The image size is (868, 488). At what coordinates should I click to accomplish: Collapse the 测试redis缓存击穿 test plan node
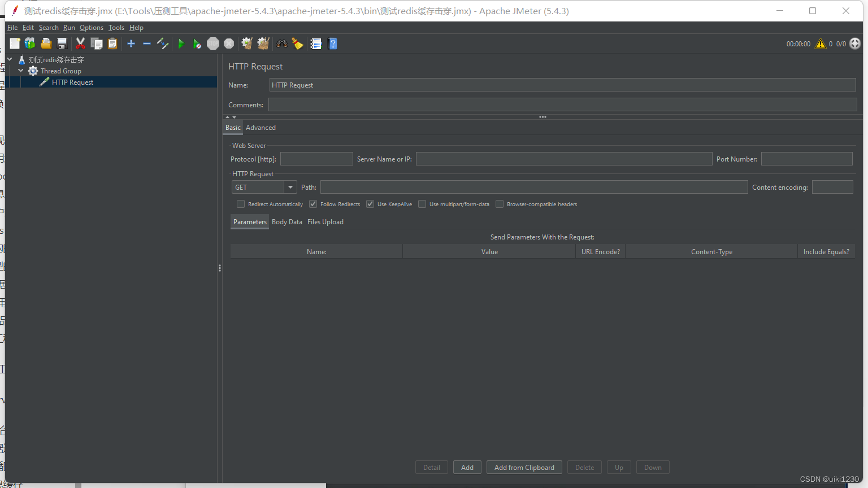[x=10, y=59]
